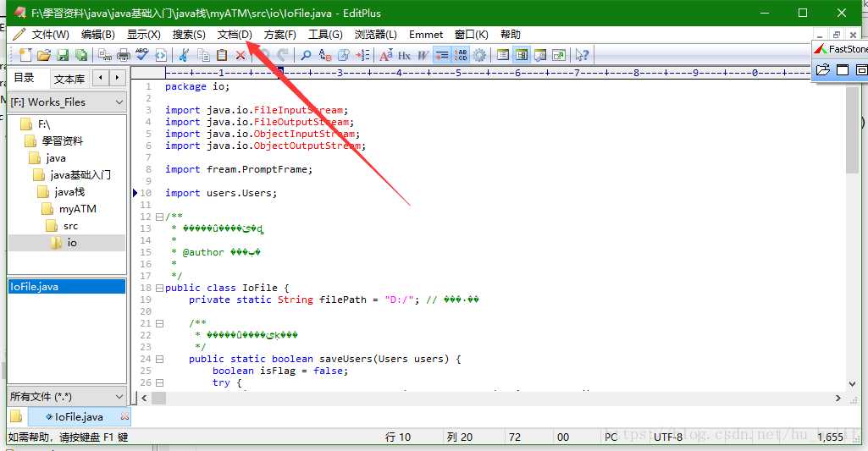
Task: Click the right tab scroll arrow beside 文本库
Action: (x=117, y=78)
